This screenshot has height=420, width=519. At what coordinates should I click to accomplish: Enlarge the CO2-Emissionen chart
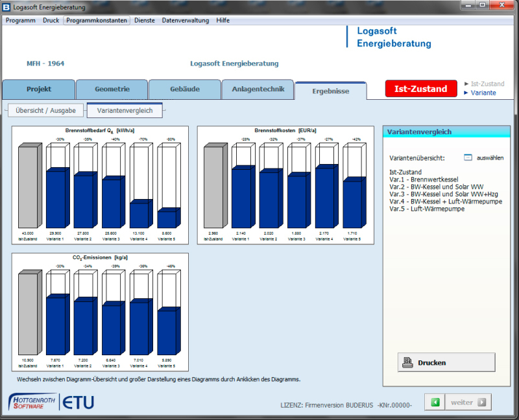[100, 312]
